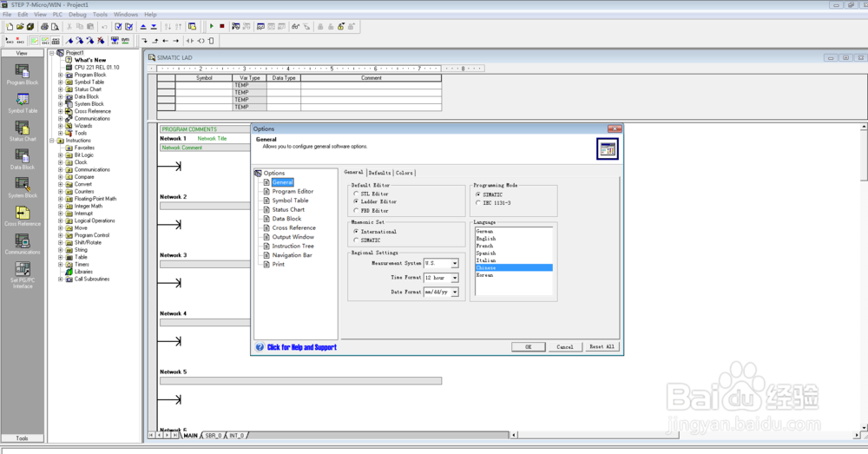Image resolution: width=868 pixels, height=454 pixels.
Task: Expand the Symbol Table tree node
Action: [x=61, y=82]
